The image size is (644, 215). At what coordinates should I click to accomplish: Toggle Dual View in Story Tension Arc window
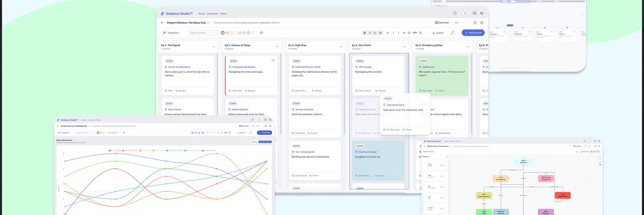pos(244,126)
